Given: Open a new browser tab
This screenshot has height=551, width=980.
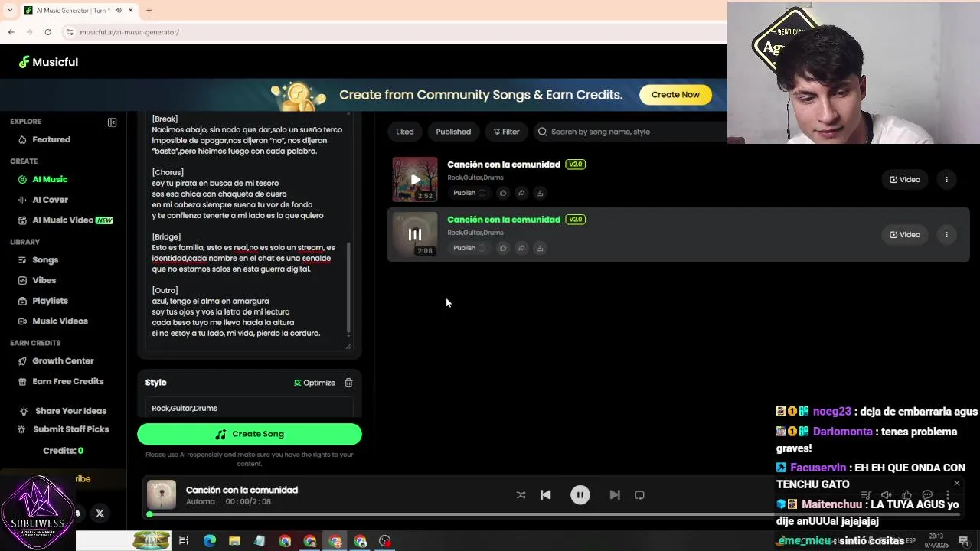Looking at the screenshot, I should click(x=149, y=11).
